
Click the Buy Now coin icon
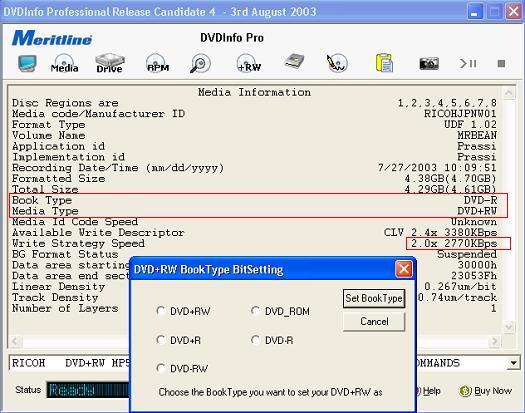point(465,391)
